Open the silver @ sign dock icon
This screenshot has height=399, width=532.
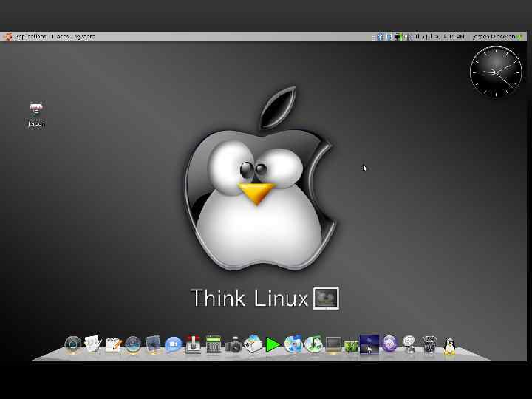click(409, 344)
